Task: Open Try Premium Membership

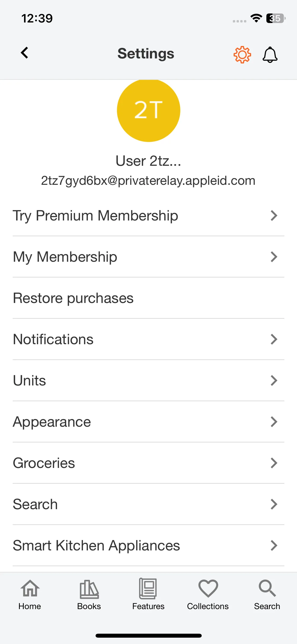Action: (148, 215)
